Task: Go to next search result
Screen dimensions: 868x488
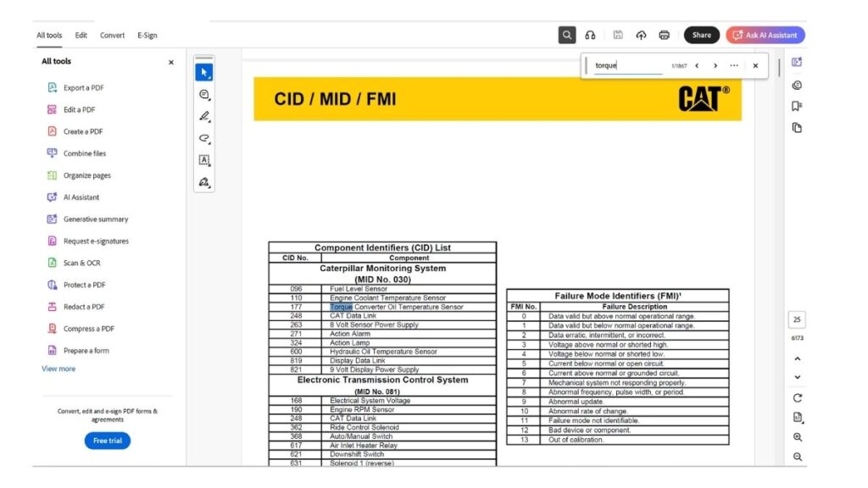Action: pyautogui.click(x=715, y=65)
